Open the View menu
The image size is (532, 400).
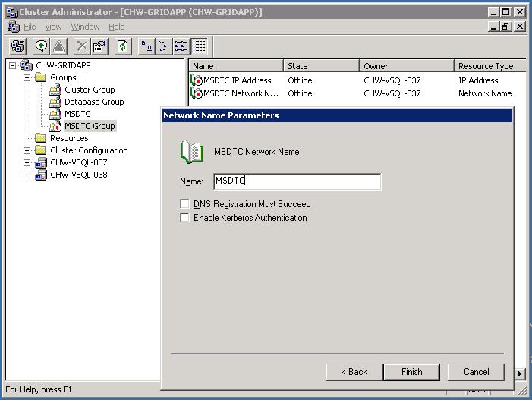click(x=53, y=27)
